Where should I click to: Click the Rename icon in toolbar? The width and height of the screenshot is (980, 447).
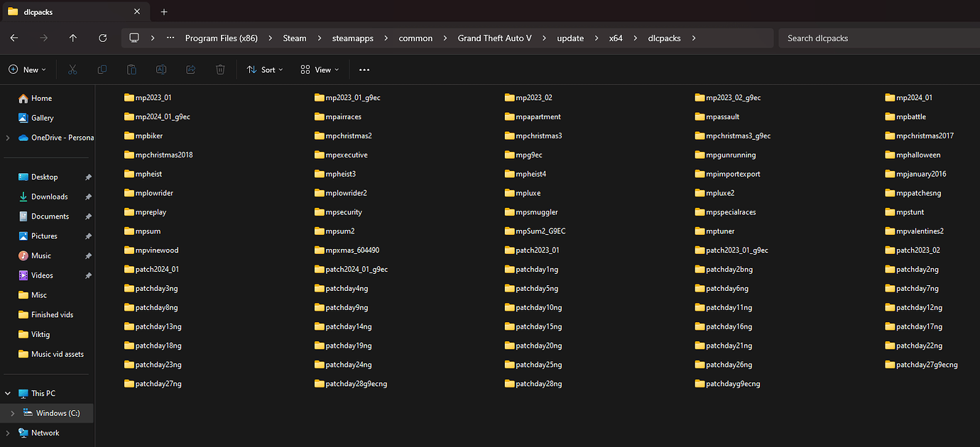(161, 70)
